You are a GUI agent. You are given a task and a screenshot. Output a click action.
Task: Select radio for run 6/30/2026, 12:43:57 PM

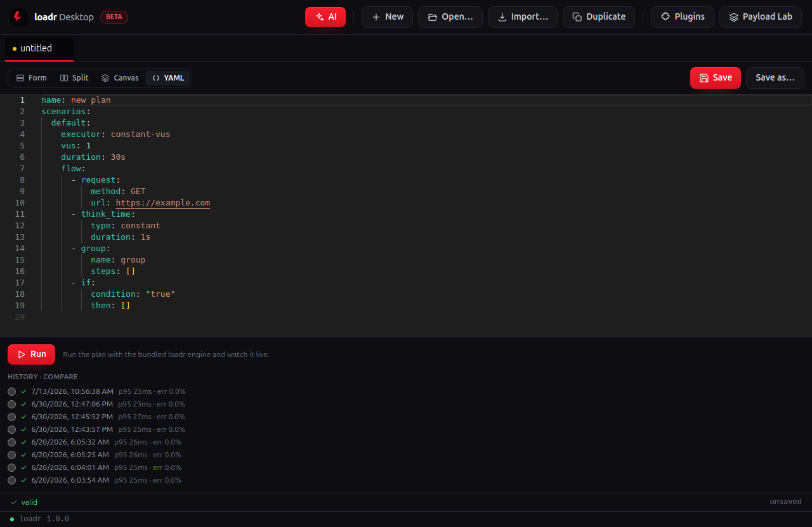pyautogui.click(x=12, y=429)
